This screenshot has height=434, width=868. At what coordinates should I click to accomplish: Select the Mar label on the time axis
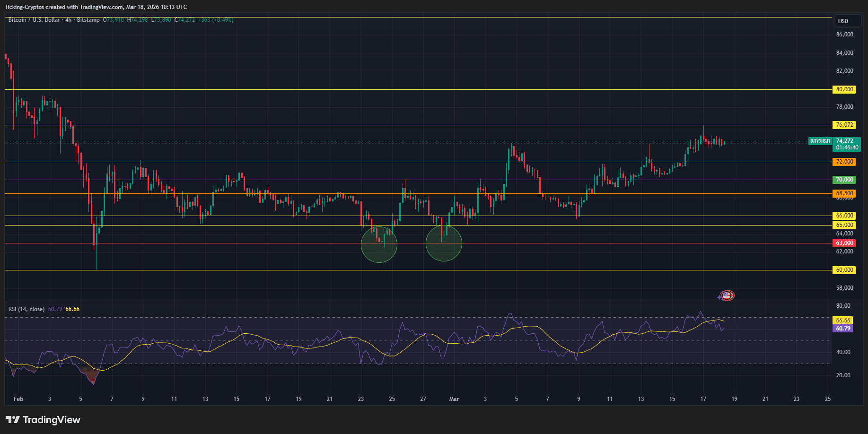click(x=454, y=399)
